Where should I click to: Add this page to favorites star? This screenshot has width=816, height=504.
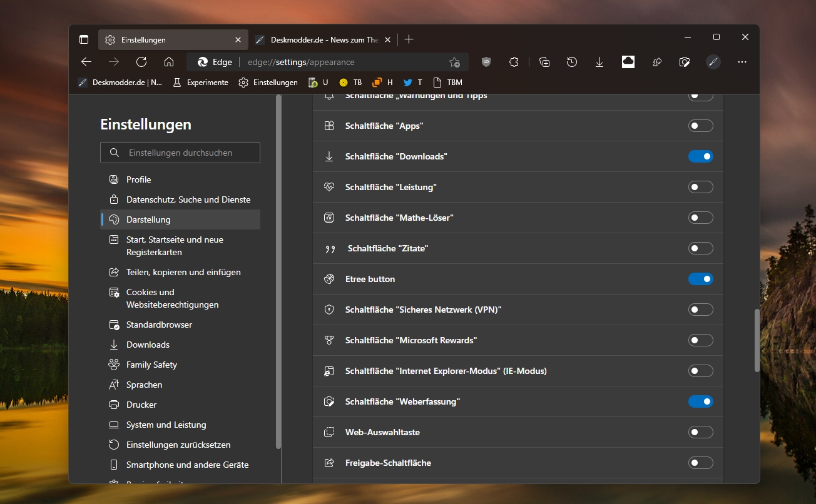[454, 62]
